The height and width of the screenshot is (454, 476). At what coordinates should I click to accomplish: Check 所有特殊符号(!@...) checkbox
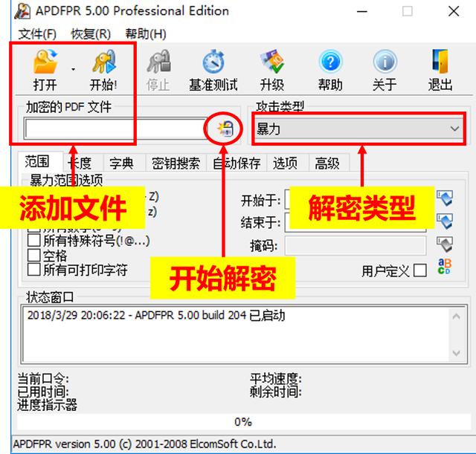[x=33, y=241]
